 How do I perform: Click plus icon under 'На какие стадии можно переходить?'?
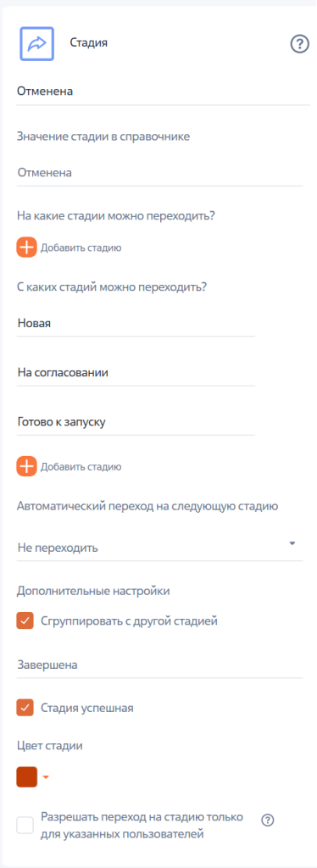click(x=26, y=248)
